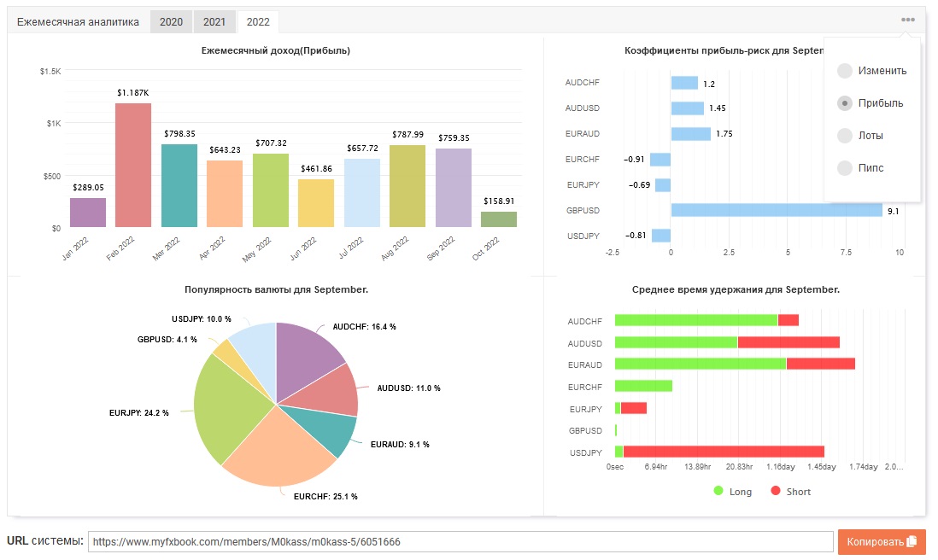Image resolution: width=938 pixels, height=560 pixels.
Task: Click the USDJPY: 10.0 % pie label
Action: pos(201,319)
